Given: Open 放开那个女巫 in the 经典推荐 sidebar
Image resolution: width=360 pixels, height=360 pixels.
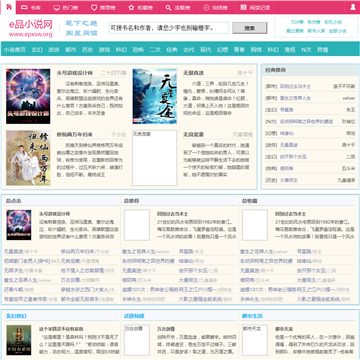Looking at the screenshot, I should point(293,157).
